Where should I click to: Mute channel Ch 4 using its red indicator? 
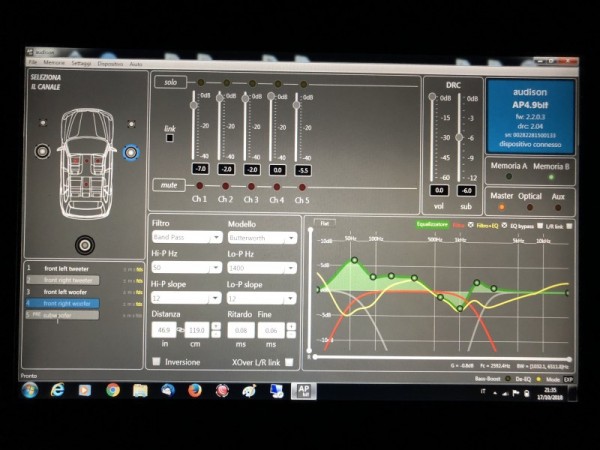277,187
